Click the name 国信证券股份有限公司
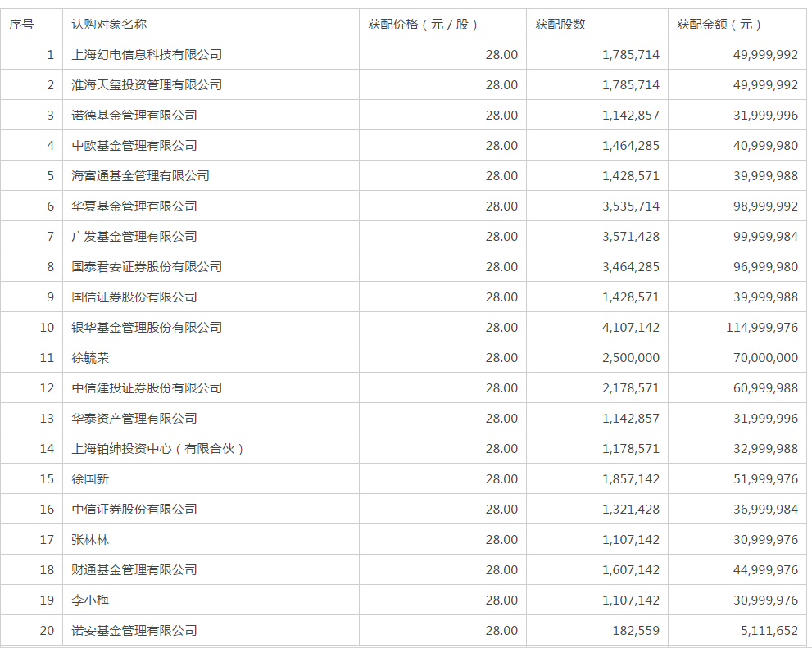The image size is (812, 648). 134,297
